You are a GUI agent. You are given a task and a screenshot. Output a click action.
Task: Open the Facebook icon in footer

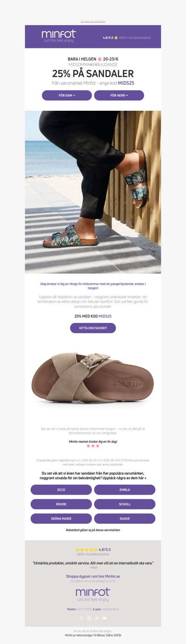tap(81, 618)
